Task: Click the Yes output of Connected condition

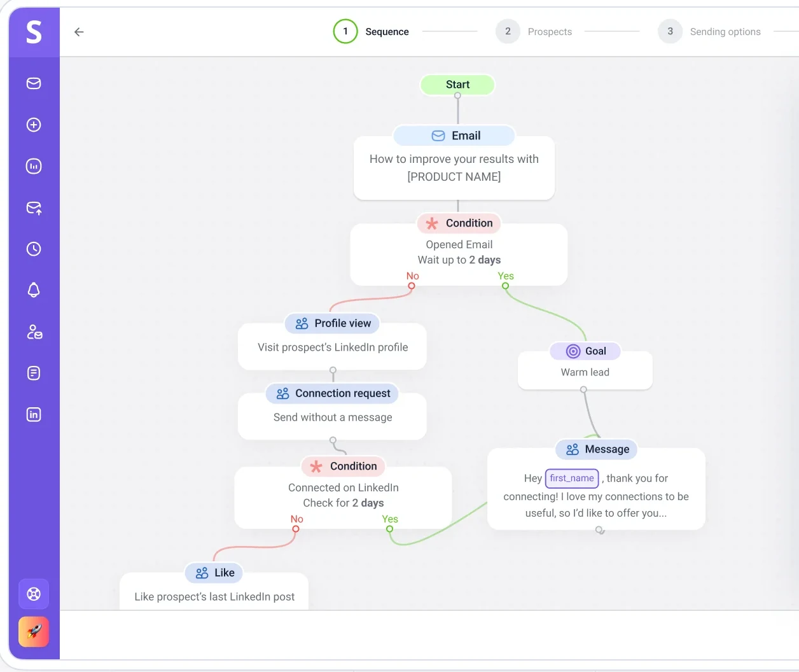Action: (389, 529)
